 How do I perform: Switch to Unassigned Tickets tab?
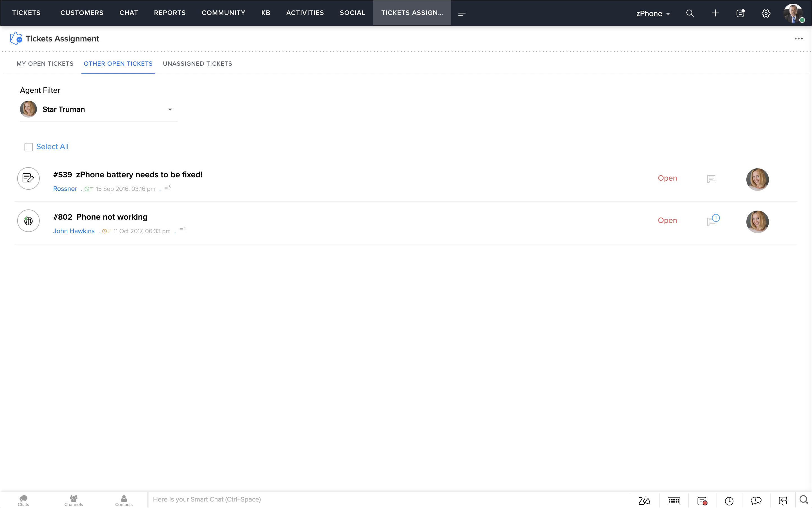pyautogui.click(x=198, y=63)
